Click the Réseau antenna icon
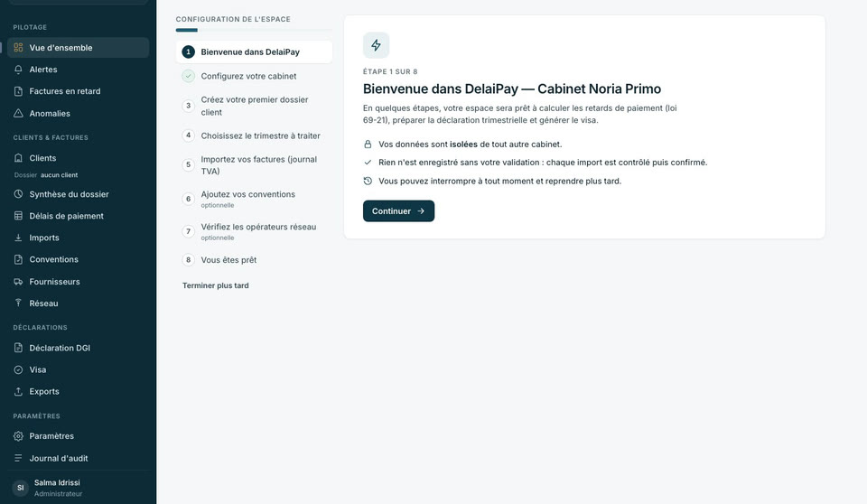 click(x=18, y=303)
